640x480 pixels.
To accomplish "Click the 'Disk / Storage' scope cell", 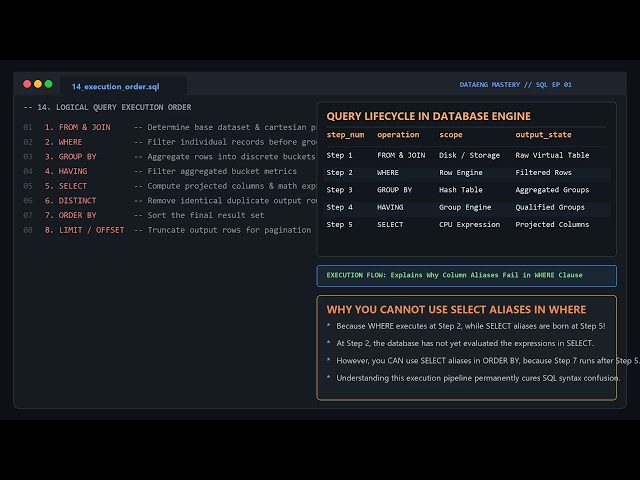I will click(x=469, y=155).
